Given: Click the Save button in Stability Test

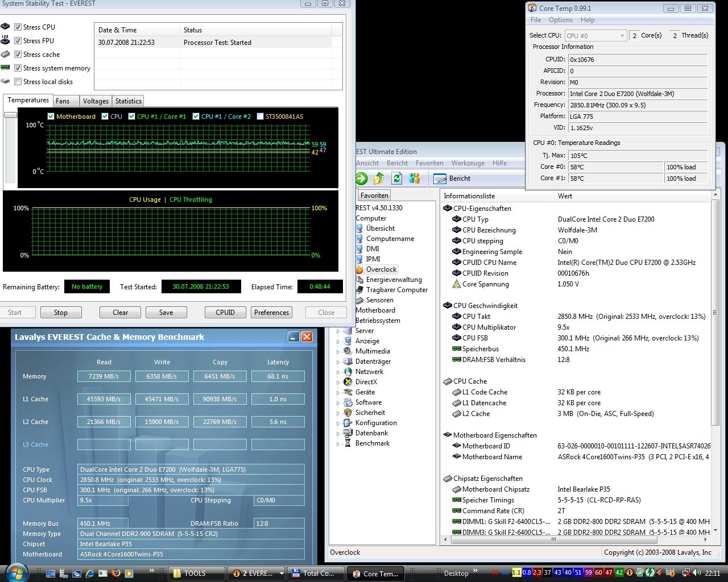Looking at the screenshot, I should (x=166, y=313).
